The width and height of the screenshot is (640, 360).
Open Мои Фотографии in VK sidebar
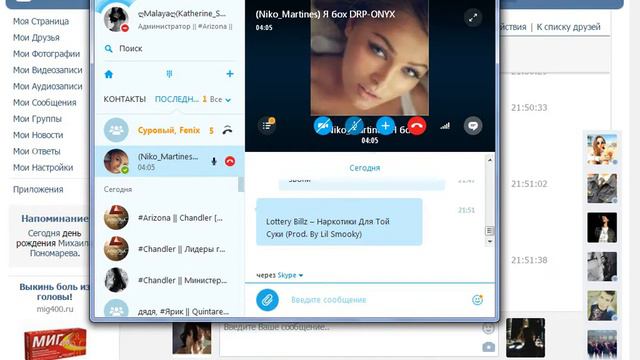click(x=46, y=54)
